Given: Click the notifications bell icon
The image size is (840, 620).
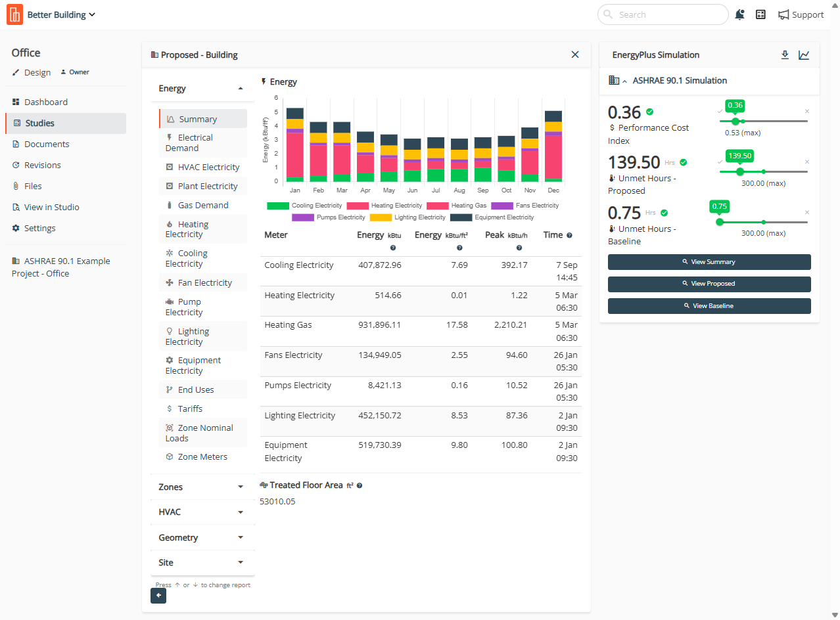Looking at the screenshot, I should click(740, 14).
